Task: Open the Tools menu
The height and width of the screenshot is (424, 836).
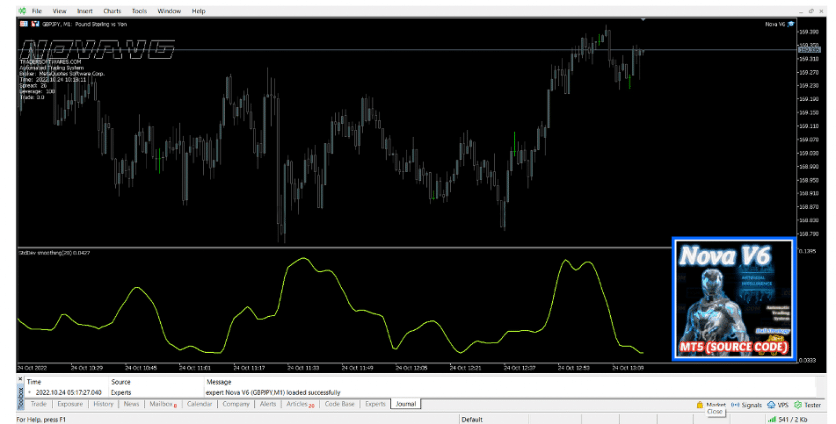Action: (139, 11)
